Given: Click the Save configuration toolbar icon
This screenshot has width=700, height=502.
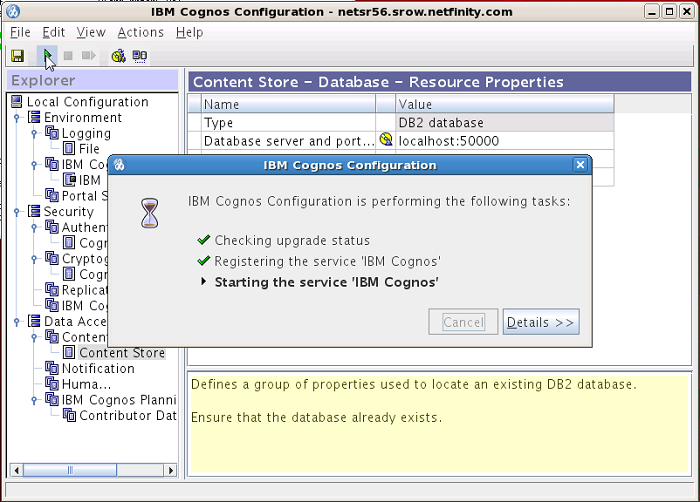Looking at the screenshot, I should tap(17, 56).
